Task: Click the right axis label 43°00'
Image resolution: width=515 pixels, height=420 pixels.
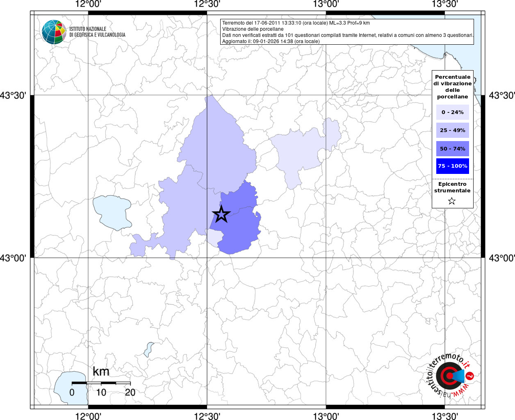Action: coord(502,258)
